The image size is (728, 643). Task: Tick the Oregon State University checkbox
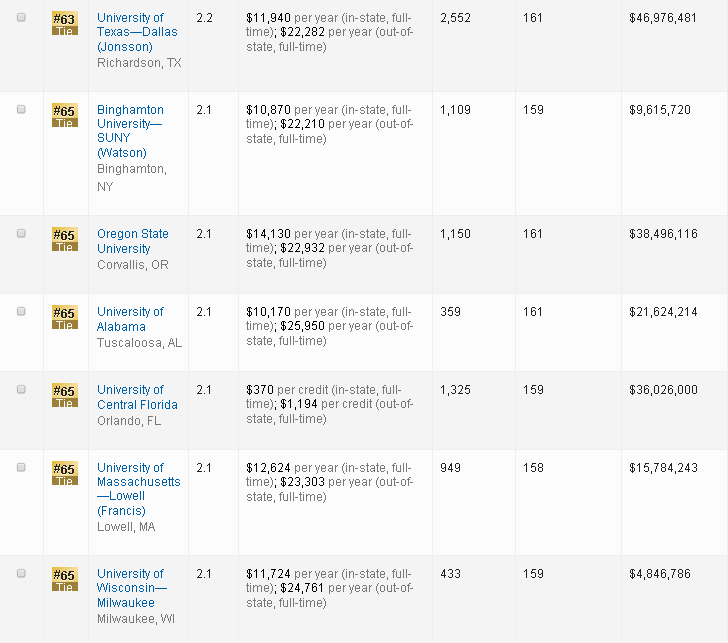[21, 233]
